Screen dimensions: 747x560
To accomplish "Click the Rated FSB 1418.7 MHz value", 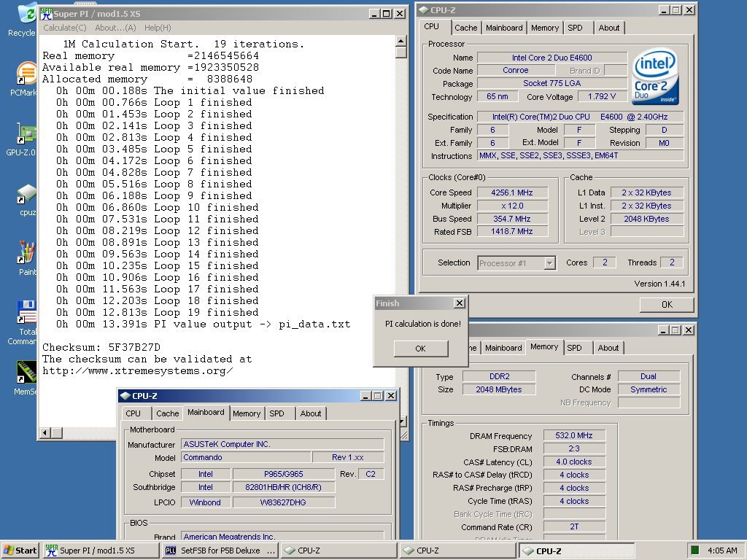I will (x=512, y=231).
